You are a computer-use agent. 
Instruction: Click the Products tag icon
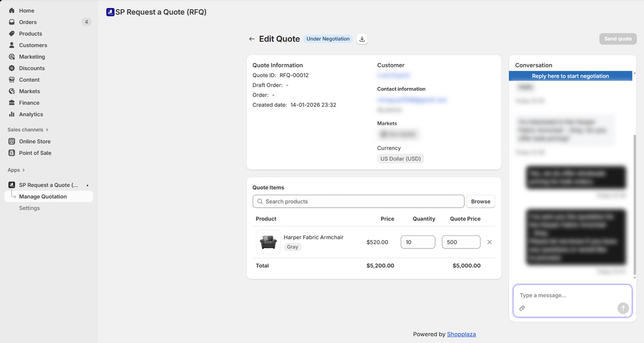tap(11, 33)
